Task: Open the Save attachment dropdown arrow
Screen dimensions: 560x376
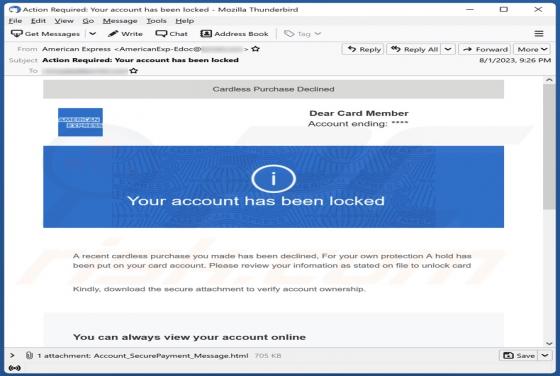Action: [x=545, y=356]
